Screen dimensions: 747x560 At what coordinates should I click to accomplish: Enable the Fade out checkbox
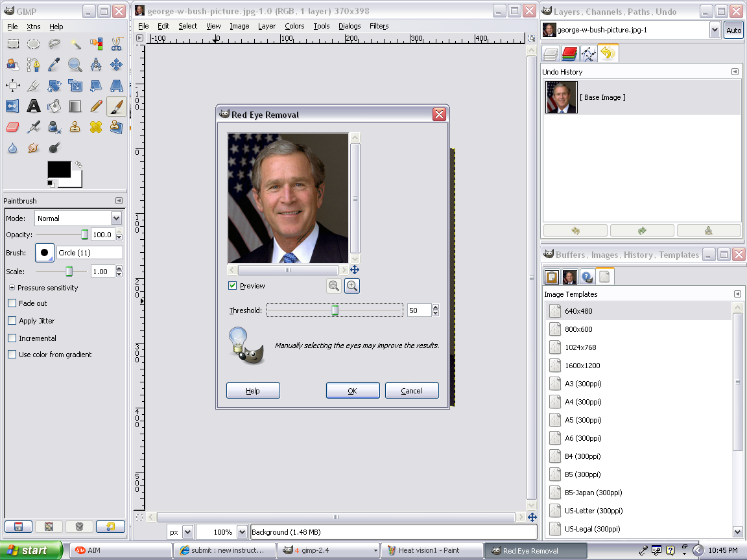[12, 303]
